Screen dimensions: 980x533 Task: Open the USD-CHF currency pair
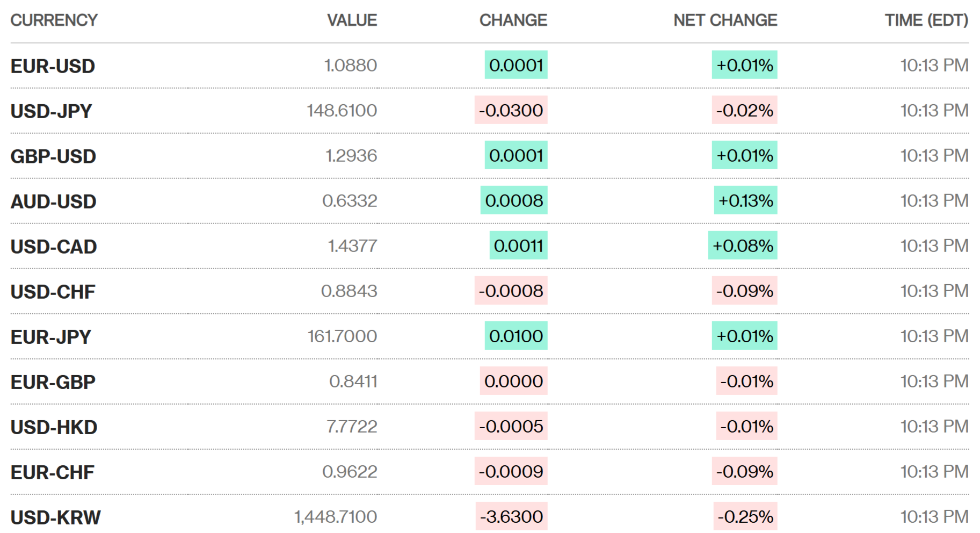coord(53,292)
